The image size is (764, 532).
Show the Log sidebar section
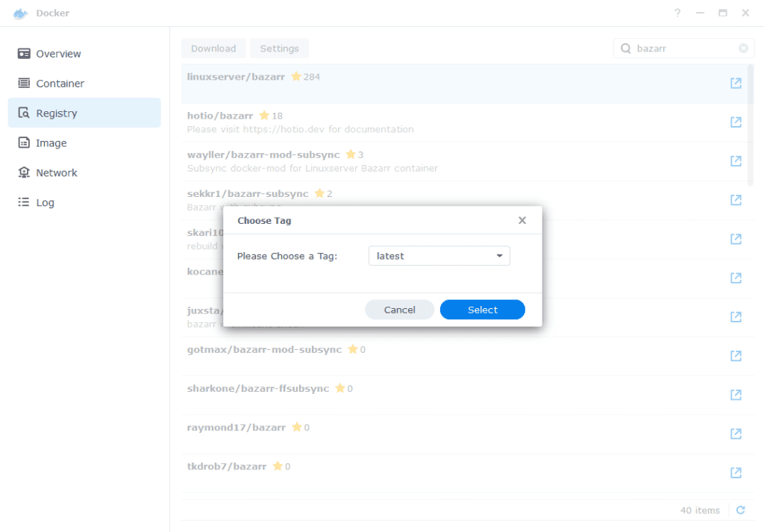pyautogui.click(x=84, y=202)
